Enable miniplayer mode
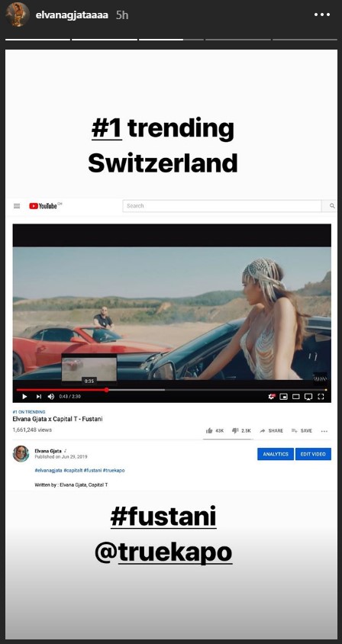Image resolution: width=342 pixels, height=644 pixels. click(283, 396)
